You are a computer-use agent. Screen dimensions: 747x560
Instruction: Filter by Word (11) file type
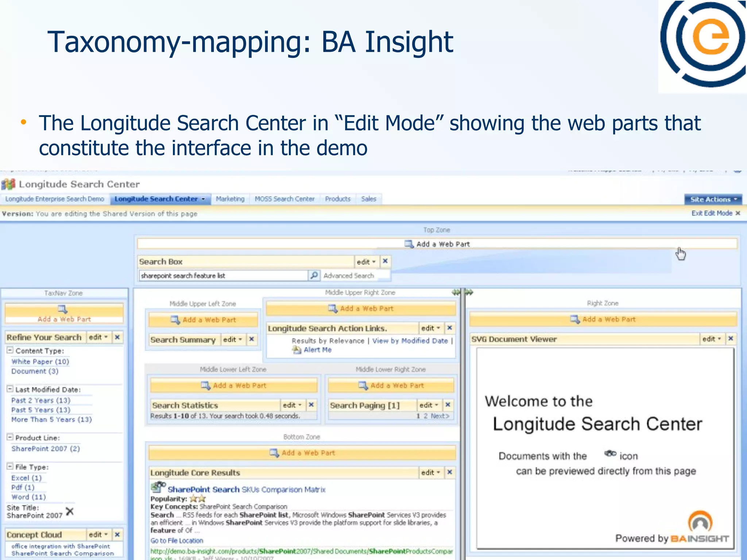point(28,497)
